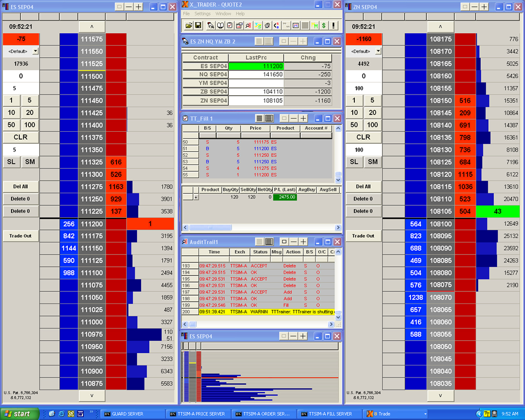Click the exclamation mark toolbar icon
The height and width of the screenshot is (420, 525).
click(333, 25)
